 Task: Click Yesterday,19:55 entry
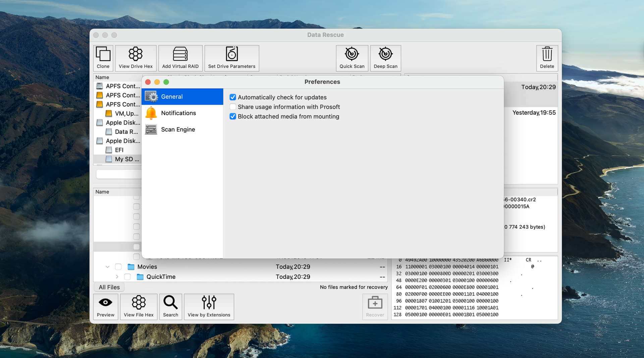pos(534,113)
